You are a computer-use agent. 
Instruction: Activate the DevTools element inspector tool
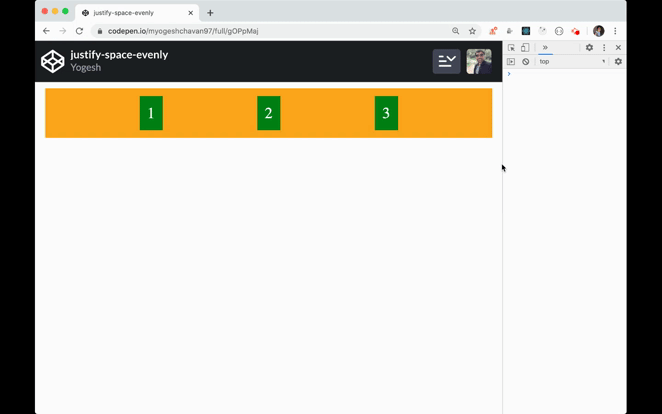click(511, 48)
